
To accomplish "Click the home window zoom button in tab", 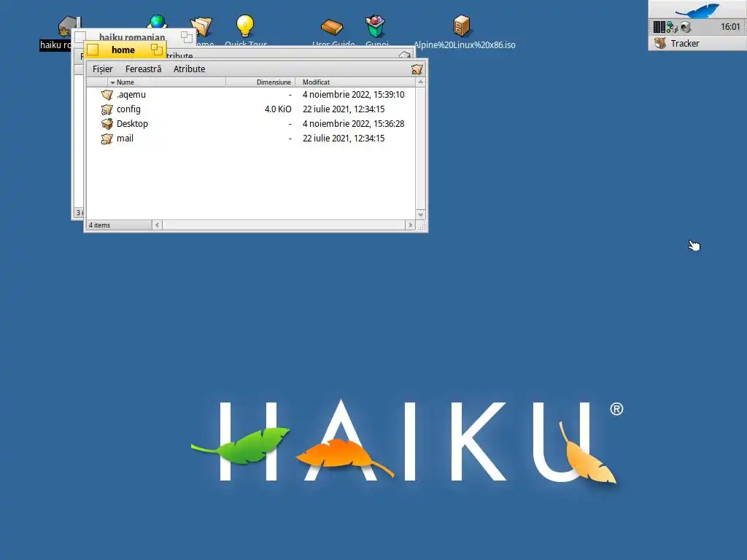I will click(x=157, y=50).
